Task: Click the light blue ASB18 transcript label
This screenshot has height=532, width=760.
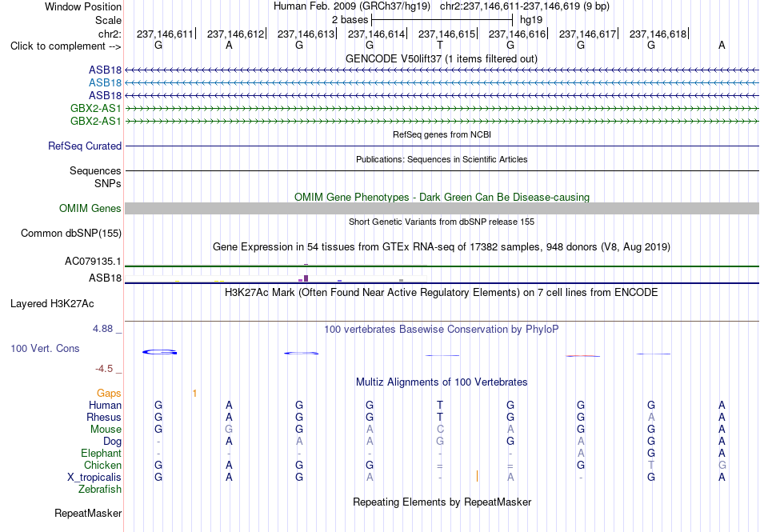Action: [x=105, y=83]
